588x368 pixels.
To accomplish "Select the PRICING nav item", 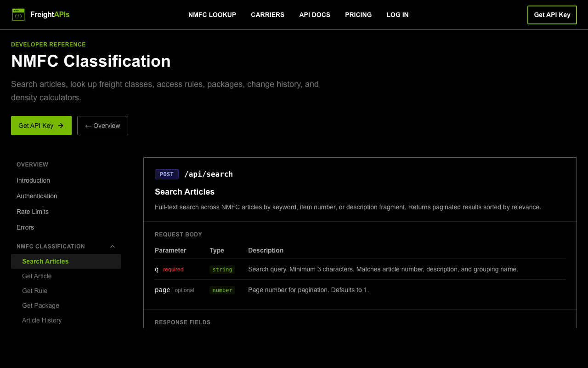I will pyautogui.click(x=358, y=15).
